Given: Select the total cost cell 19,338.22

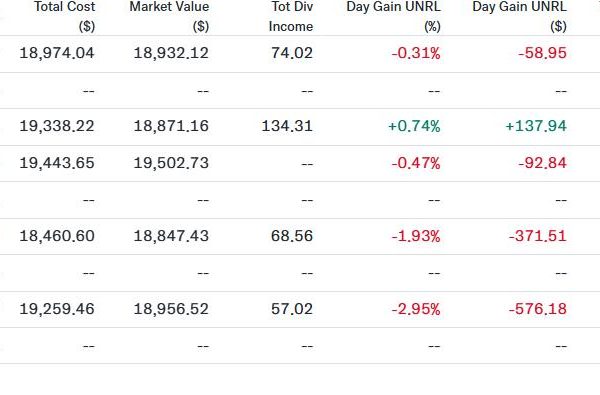Looking at the screenshot, I should click(x=57, y=126).
